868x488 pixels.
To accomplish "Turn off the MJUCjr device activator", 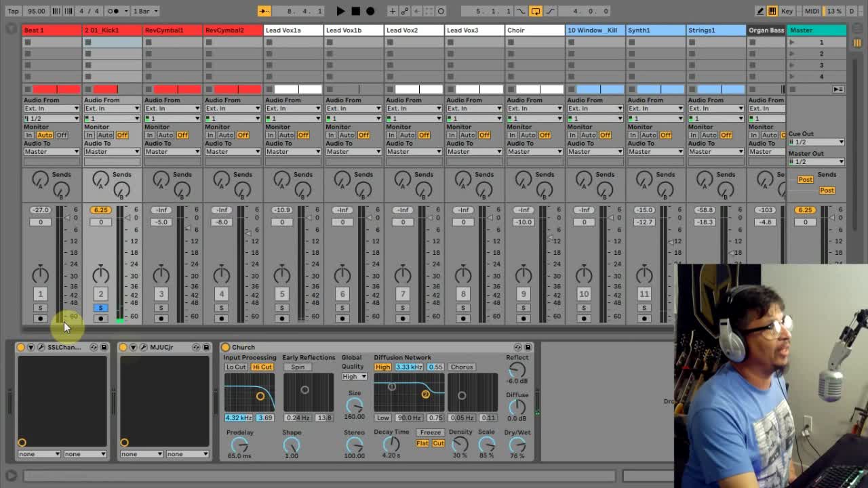I will click(123, 347).
